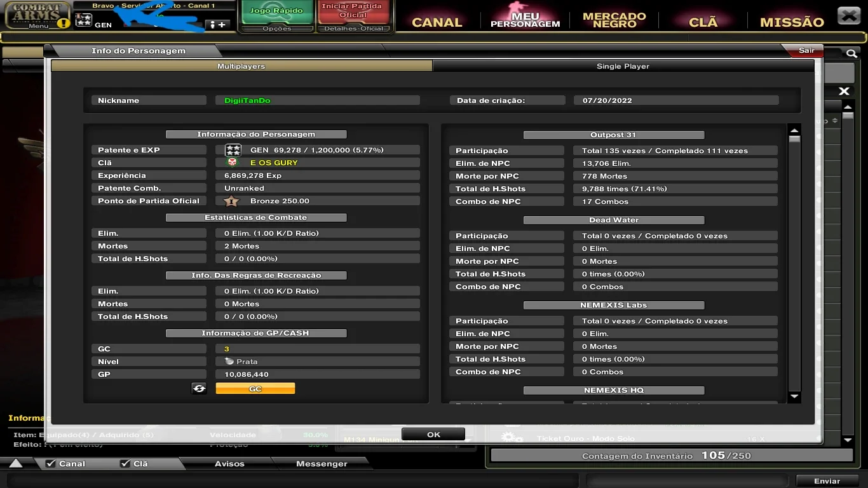868x488 pixels.
Task: Click gear icon beside Ticket Ouro item
Action: tap(512, 437)
